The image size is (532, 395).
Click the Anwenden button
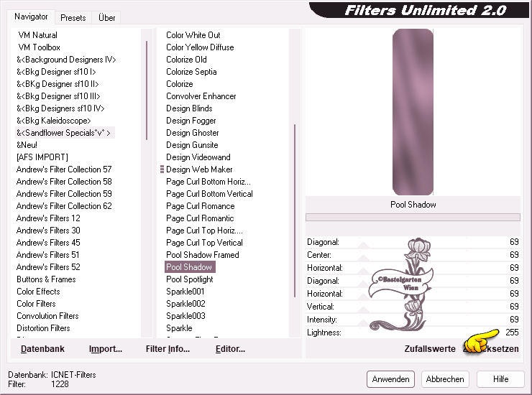coord(390,379)
